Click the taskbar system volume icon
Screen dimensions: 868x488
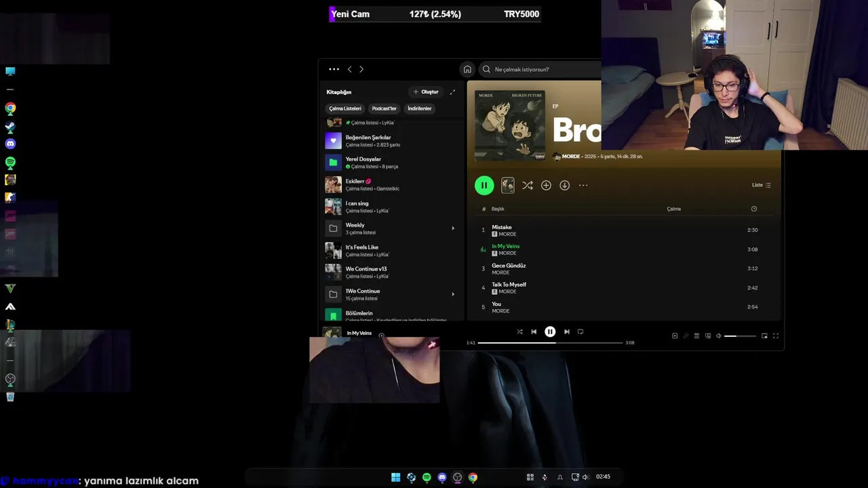[x=585, y=477]
